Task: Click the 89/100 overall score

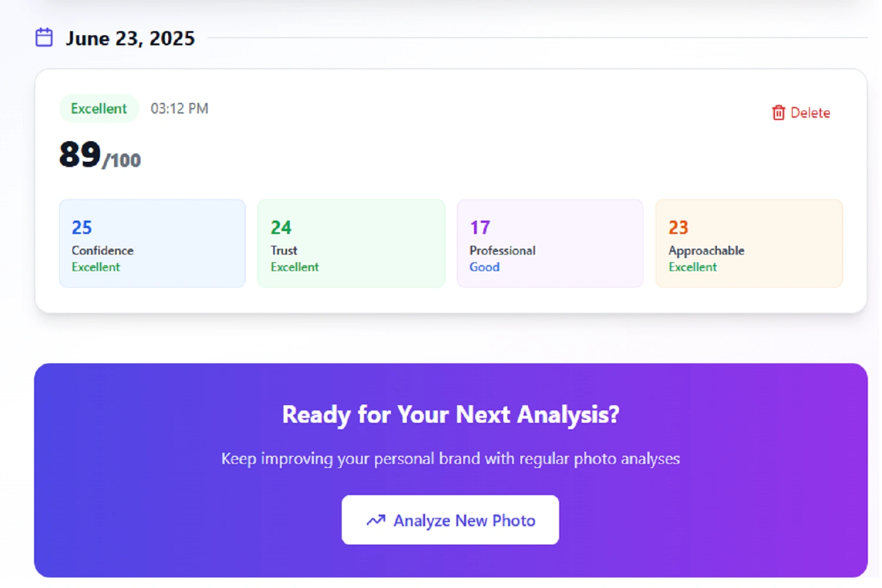Action: pyautogui.click(x=100, y=156)
